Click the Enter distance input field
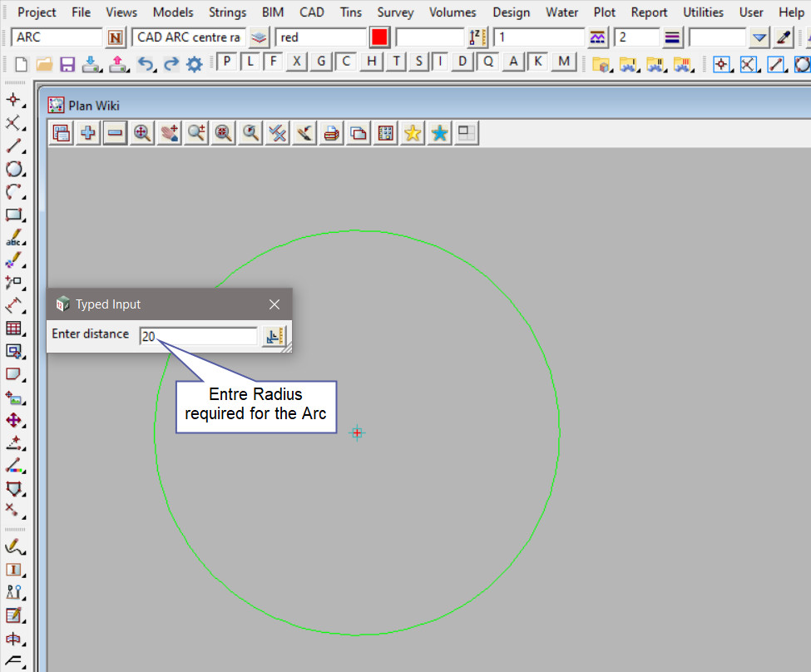811x672 pixels. [x=199, y=336]
